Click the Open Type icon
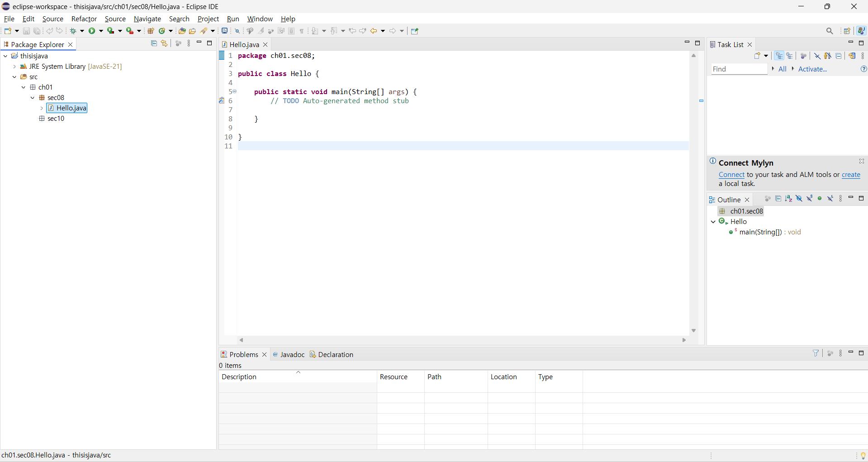 pyautogui.click(x=182, y=31)
